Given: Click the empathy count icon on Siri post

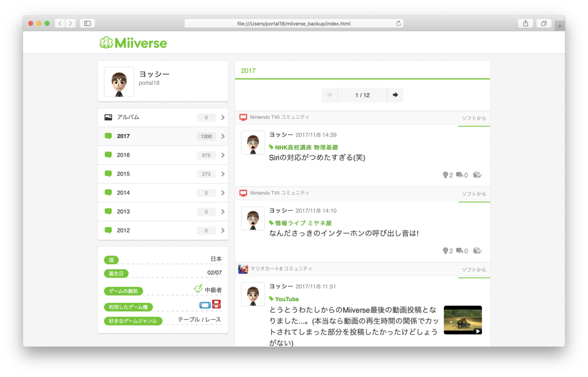Looking at the screenshot, I should 445,175.
